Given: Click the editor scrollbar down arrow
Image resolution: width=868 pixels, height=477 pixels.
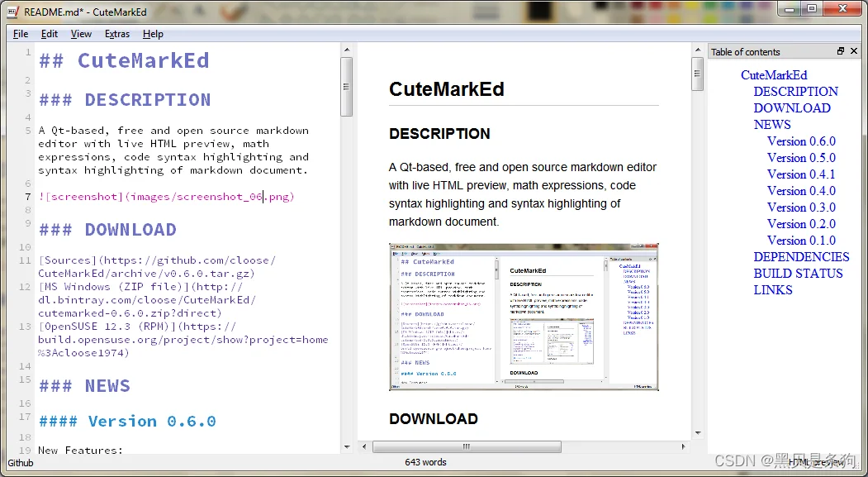Looking at the screenshot, I should click(x=347, y=447).
